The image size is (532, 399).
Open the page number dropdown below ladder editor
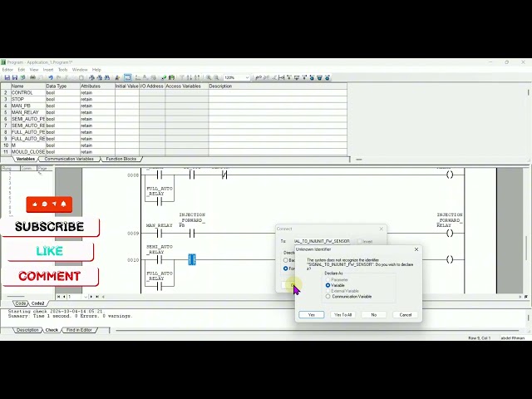pos(86,297)
